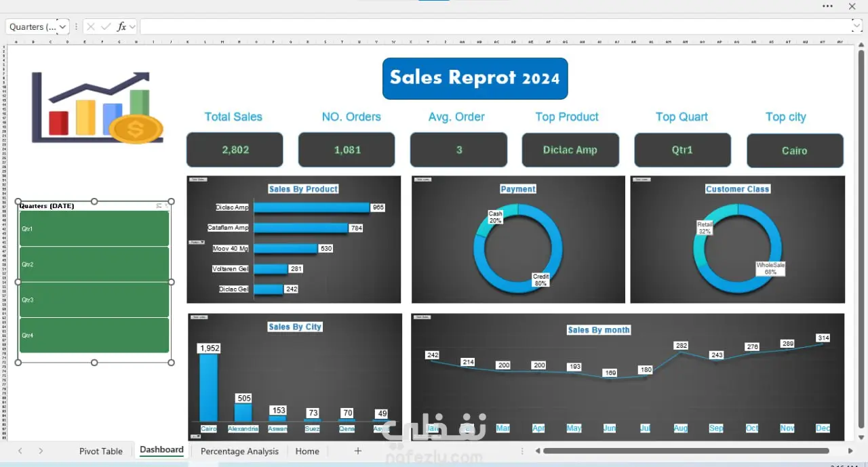The height and width of the screenshot is (467, 868).
Task: Click the clear filter icon in Quarters slicer
Action: point(166,205)
